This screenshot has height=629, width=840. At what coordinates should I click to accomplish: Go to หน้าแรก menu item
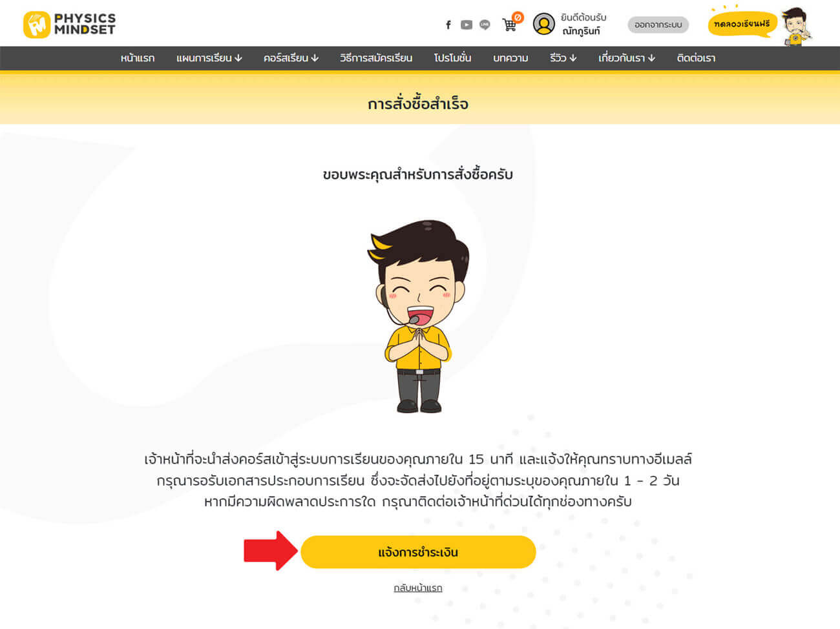[138, 58]
